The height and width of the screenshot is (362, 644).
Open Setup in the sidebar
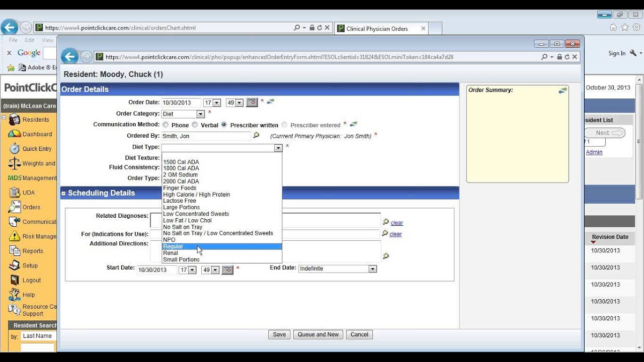[30, 265]
